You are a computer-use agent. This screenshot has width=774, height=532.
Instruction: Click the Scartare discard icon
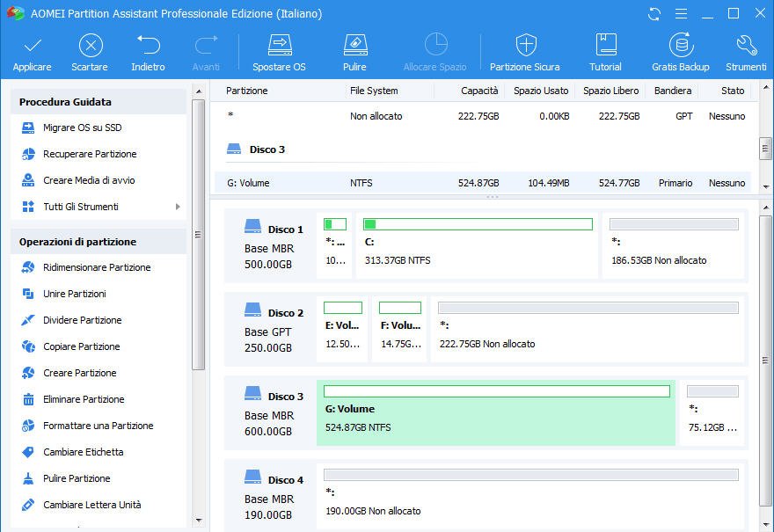pyautogui.click(x=91, y=46)
